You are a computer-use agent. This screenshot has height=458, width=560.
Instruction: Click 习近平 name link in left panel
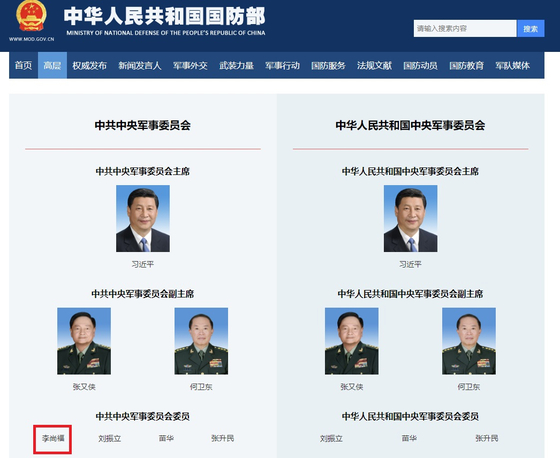pos(142,264)
